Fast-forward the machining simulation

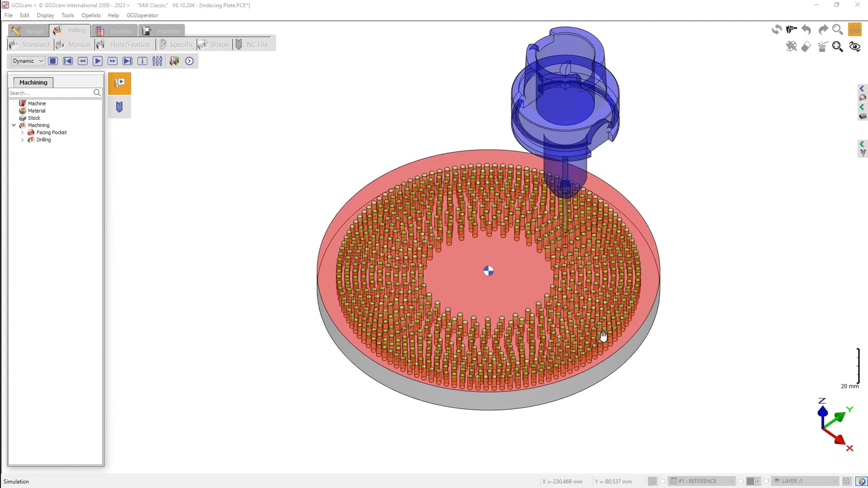(x=112, y=61)
